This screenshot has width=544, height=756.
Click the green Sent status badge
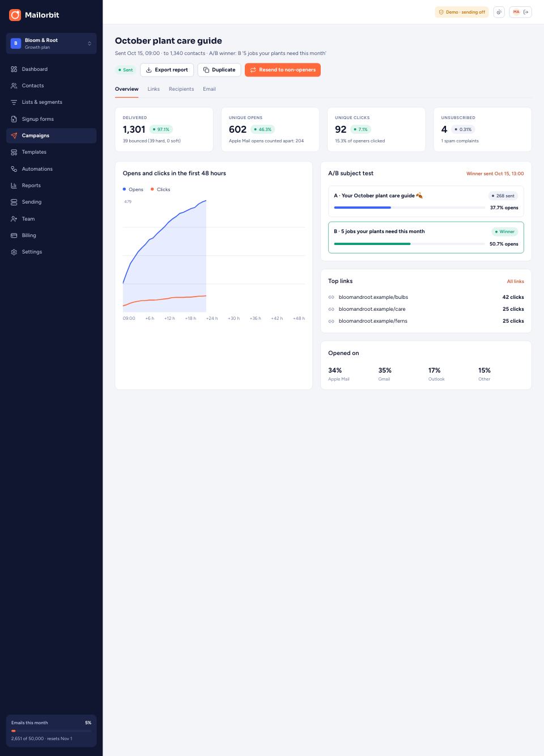point(125,70)
